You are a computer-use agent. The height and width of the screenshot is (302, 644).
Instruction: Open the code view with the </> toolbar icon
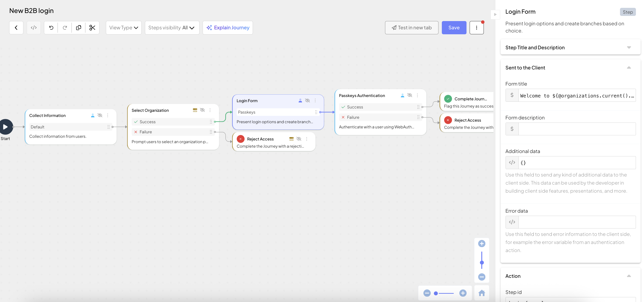pos(34,28)
